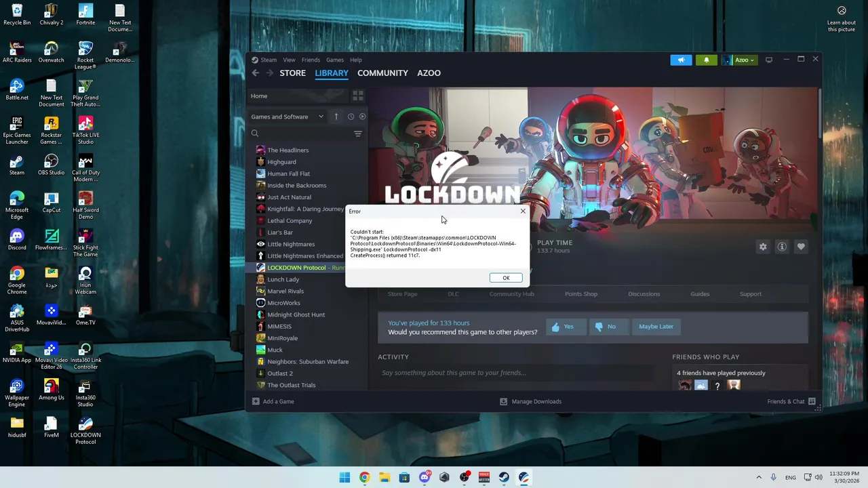Toggle sort by recent clock icon

coord(351,117)
